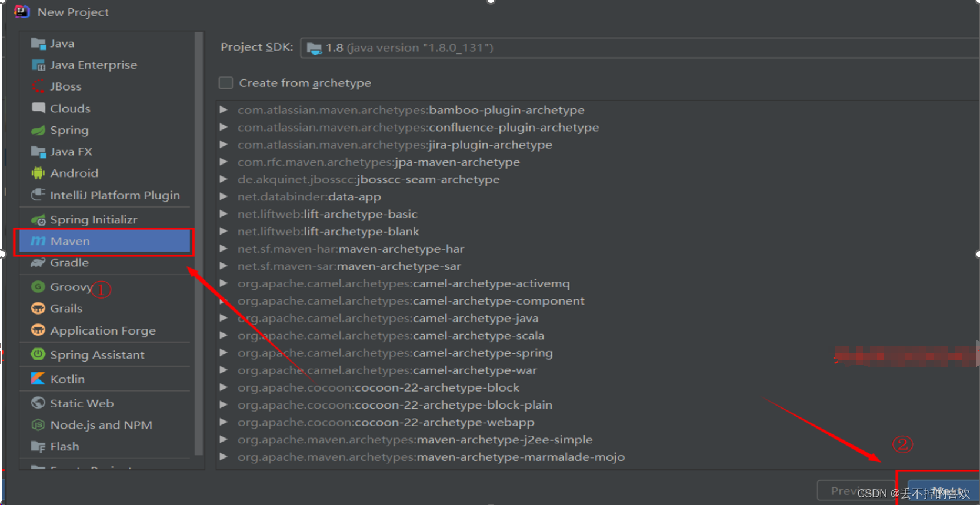Image resolution: width=980 pixels, height=505 pixels.
Task: Expand the data-app archetype entry
Action: point(224,196)
